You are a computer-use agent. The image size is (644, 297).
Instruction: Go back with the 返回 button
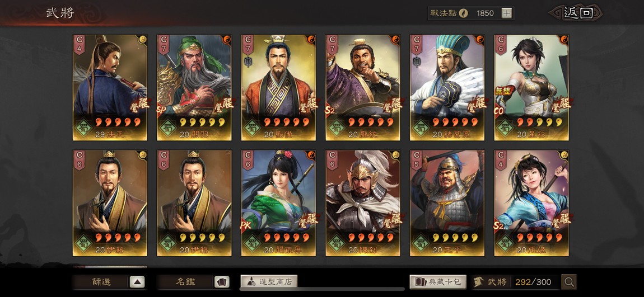click(x=577, y=13)
